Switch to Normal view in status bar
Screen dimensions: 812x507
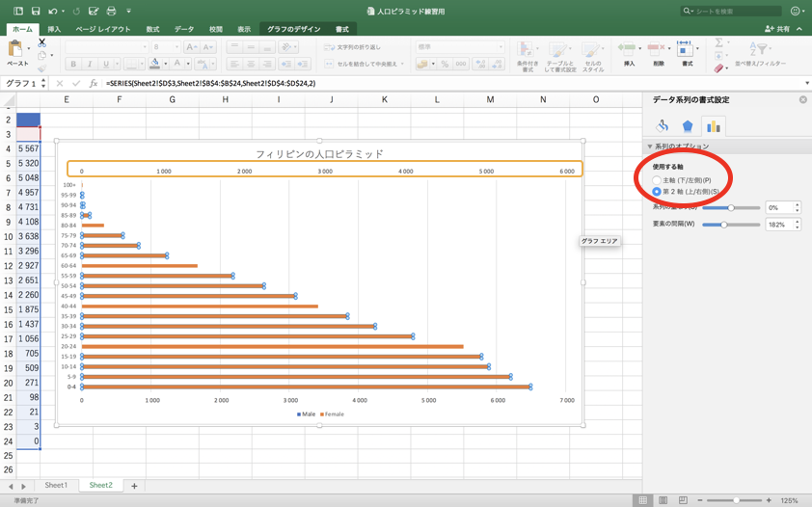point(642,500)
